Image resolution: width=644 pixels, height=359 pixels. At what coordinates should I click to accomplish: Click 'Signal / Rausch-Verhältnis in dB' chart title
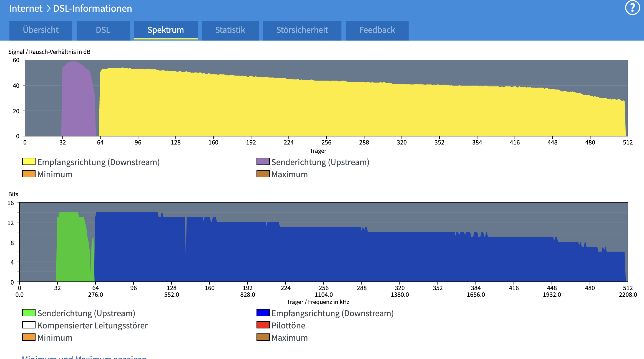point(49,52)
